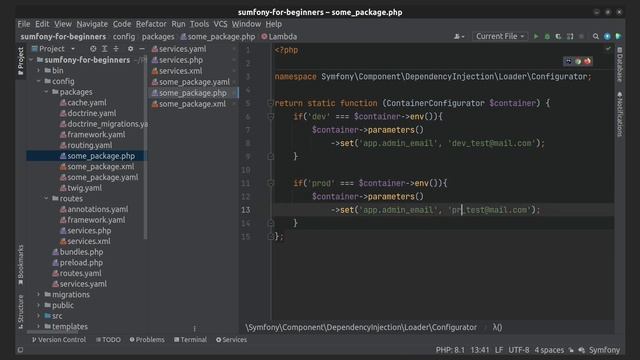Open the JetBrains Toolbox icon at the top right
Viewport: 640px width, 360px height.
click(x=618, y=36)
